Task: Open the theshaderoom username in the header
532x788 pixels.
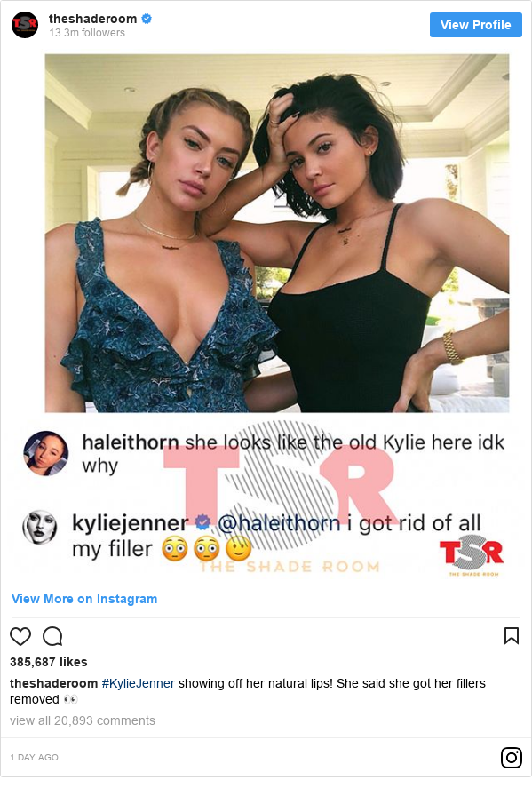Action: click(x=92, y=19)
